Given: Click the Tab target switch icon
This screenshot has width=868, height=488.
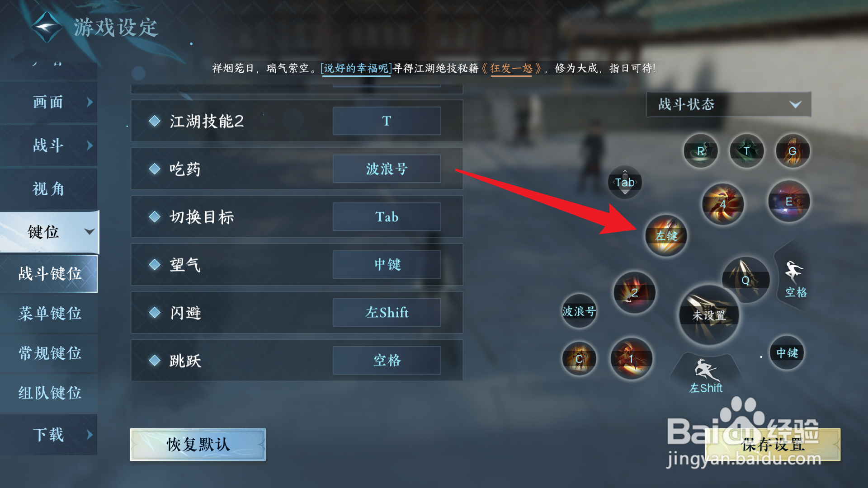Looking at the screenshot, I should coord(625,182).
